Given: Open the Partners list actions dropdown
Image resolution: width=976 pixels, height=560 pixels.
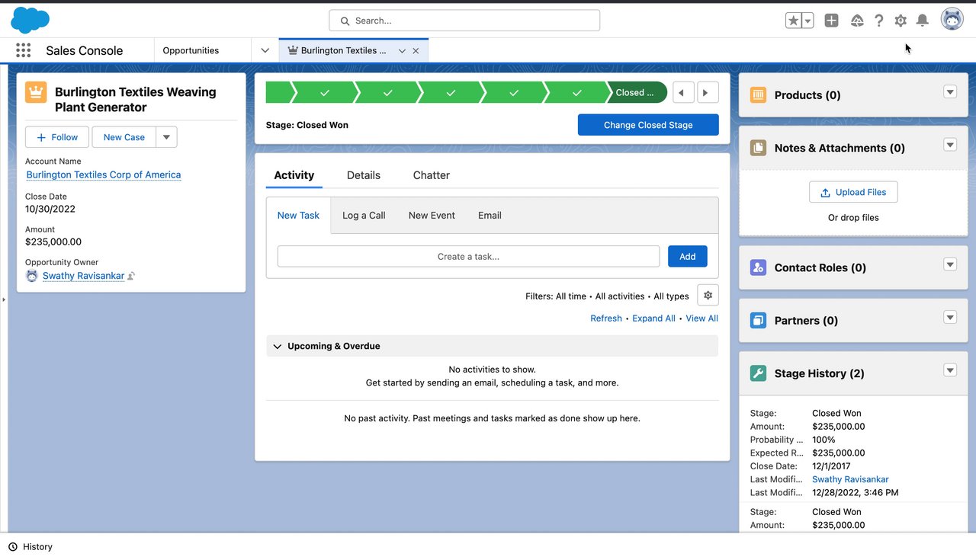Looking at the screenshot, I should coord(950,318).
